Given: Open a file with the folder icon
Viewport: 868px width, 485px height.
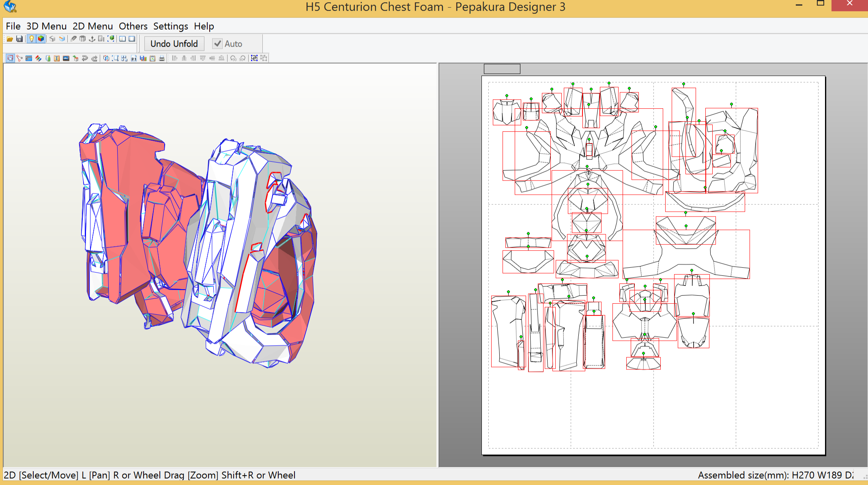Looking at the screenshot, I should (10, 39).
